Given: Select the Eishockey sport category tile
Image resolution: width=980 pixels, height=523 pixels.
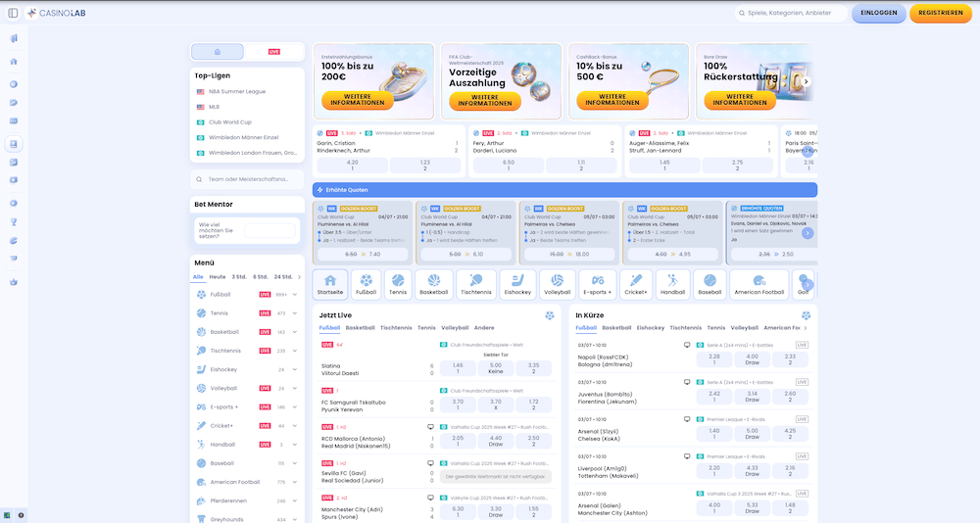Looking at the screenshot, I should tap(517, 285).
